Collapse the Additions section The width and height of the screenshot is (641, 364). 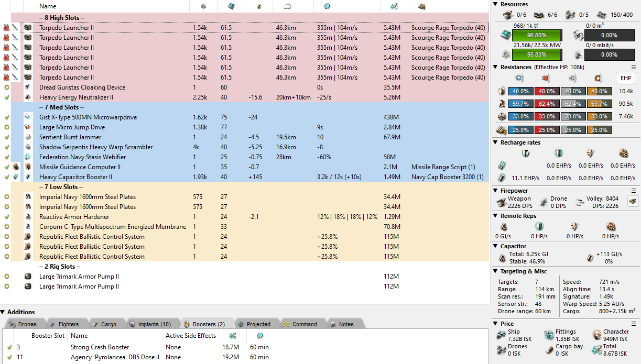pos(3,312)
